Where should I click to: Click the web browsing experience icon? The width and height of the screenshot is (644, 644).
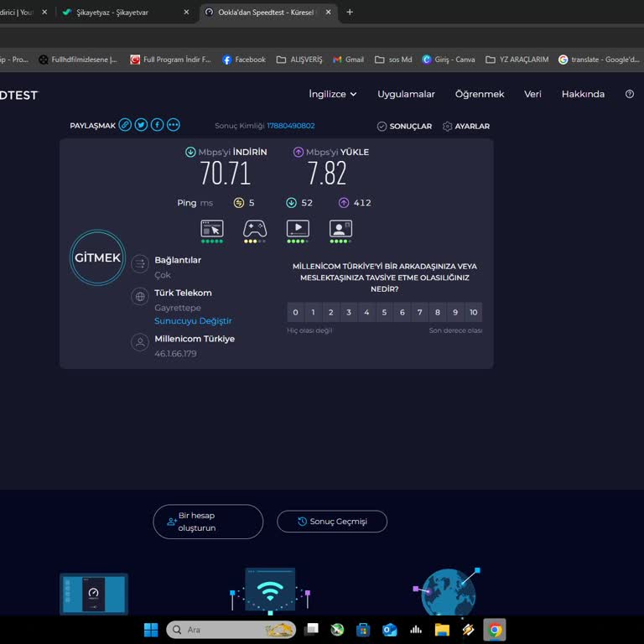coord(212,228)
